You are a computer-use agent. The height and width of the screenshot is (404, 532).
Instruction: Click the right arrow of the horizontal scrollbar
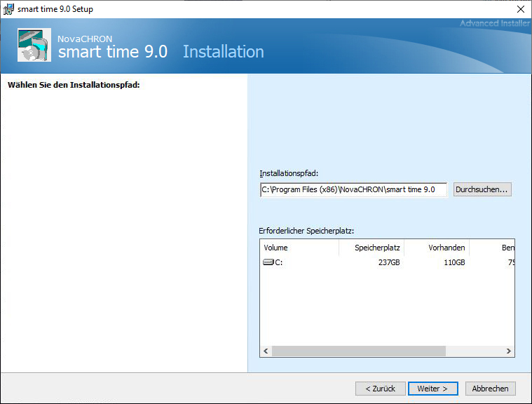(509, 351)
